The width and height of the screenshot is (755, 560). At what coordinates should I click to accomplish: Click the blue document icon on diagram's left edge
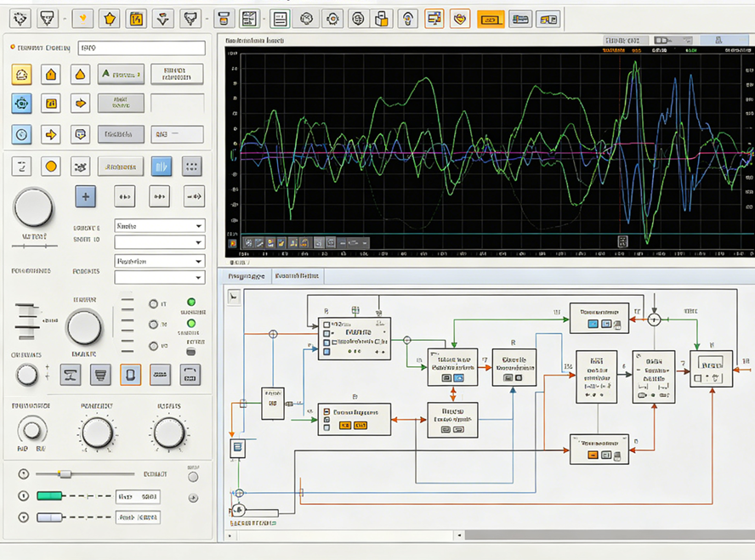(237, 448)
